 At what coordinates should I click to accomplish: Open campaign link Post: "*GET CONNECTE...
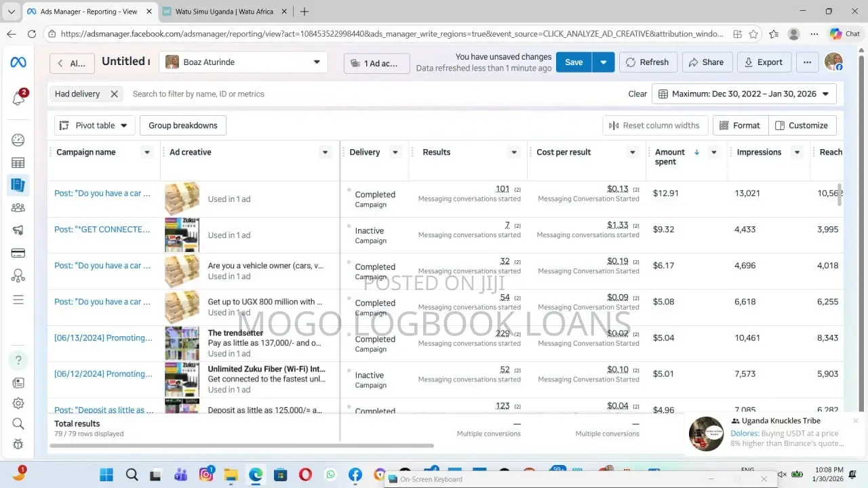point(102,230)
